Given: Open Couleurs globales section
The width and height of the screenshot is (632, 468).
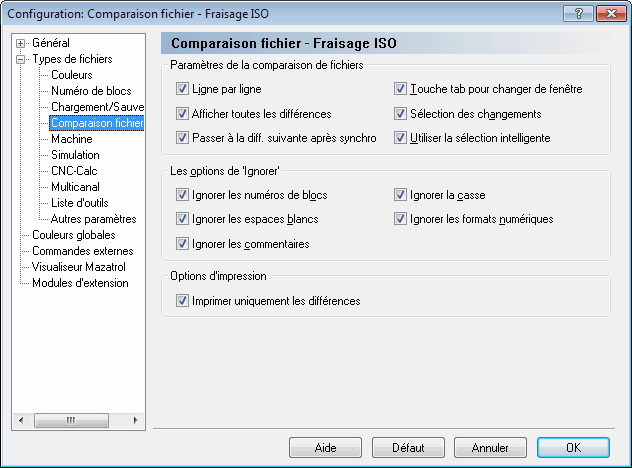Looking at the screenshot, I should point(73,235).
